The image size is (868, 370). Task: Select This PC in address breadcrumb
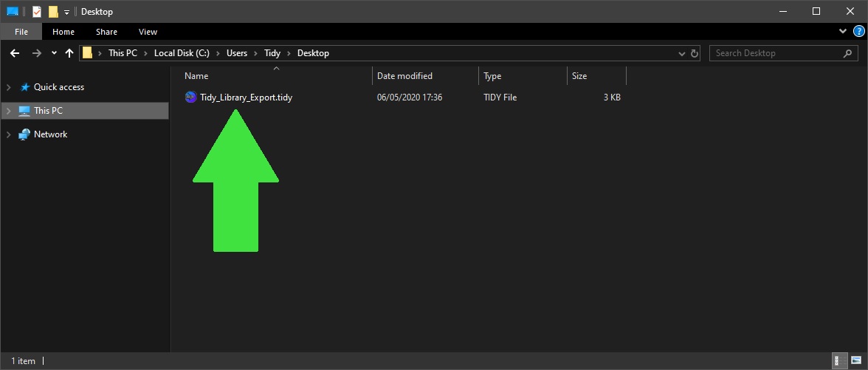coord(123,53)
